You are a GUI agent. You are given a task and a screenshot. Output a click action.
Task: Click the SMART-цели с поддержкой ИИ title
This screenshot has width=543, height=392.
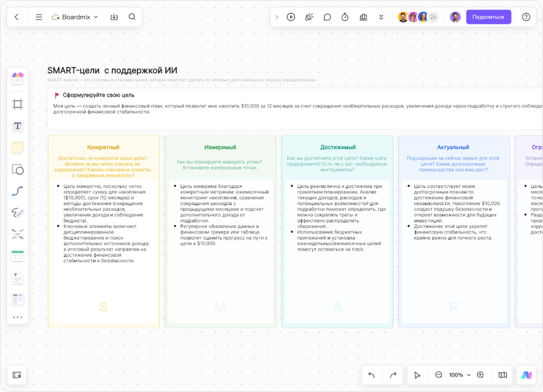112,70
